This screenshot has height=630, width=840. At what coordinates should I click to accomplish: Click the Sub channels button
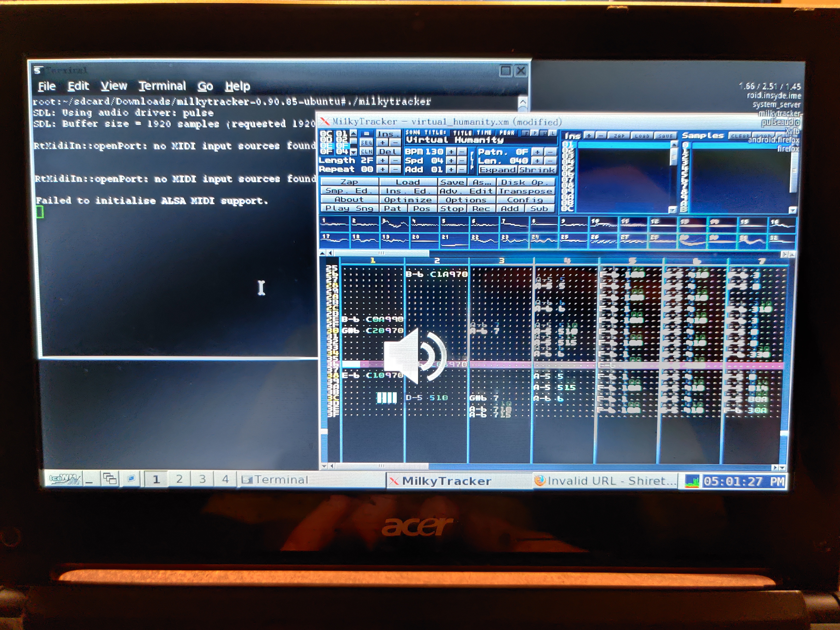click(x=539, y=209)
